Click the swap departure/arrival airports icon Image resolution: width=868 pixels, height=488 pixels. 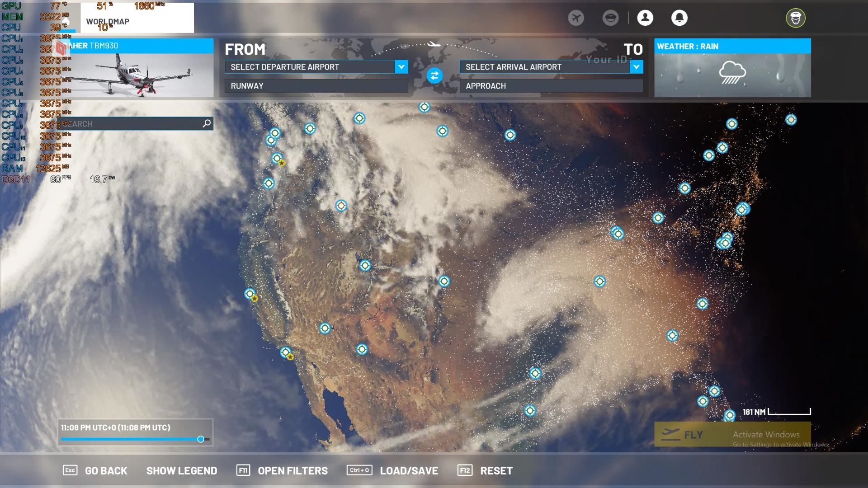pyautogui.click(x=434, y=76)
